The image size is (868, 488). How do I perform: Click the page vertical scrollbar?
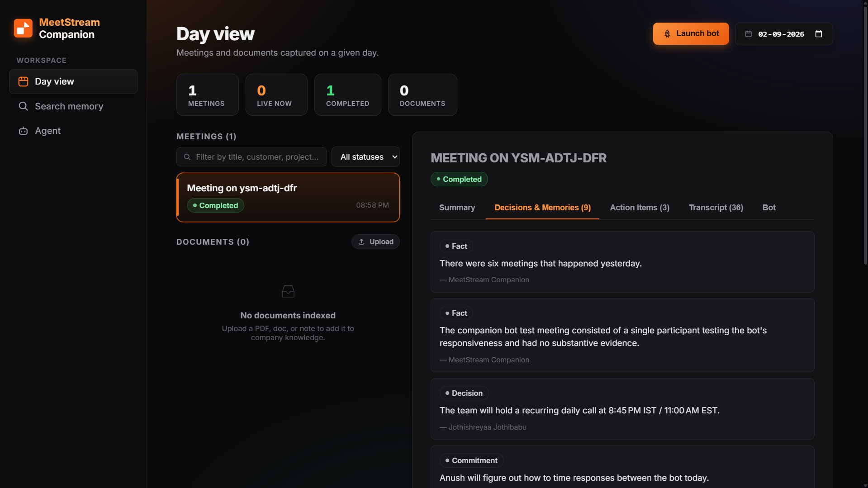coord(865,136)
